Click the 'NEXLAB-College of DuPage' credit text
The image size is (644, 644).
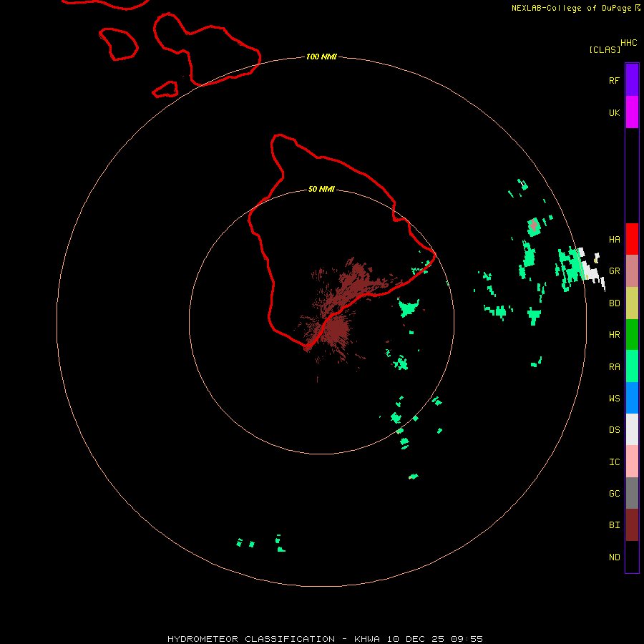click(571, 8)
